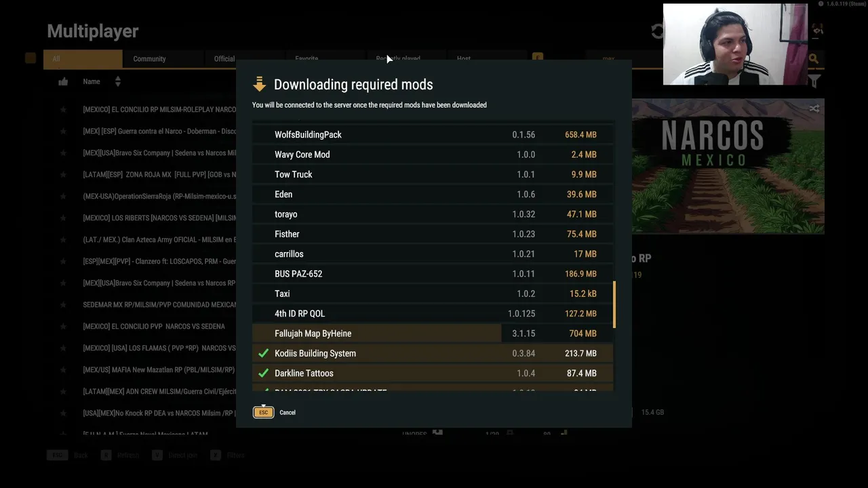
Task: Select the BUS PAZ-652 mod row
Action: click(x=433, y=274)
